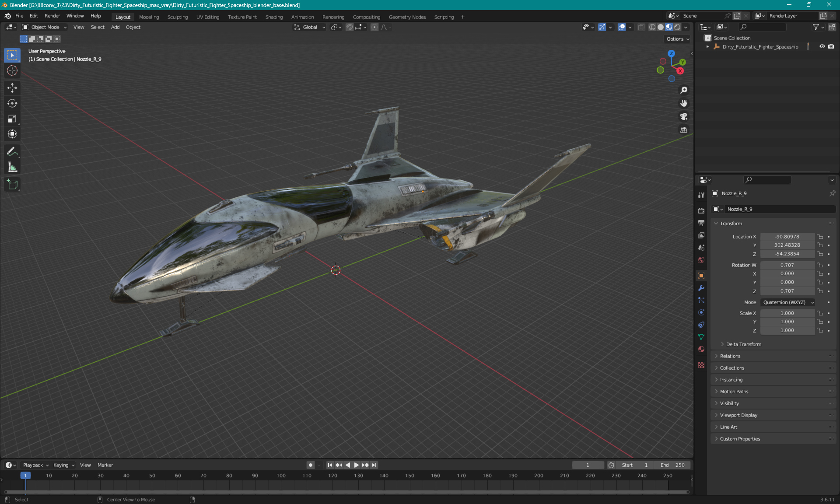
Task: Expand the Delta Transform section
Action: 743,344
